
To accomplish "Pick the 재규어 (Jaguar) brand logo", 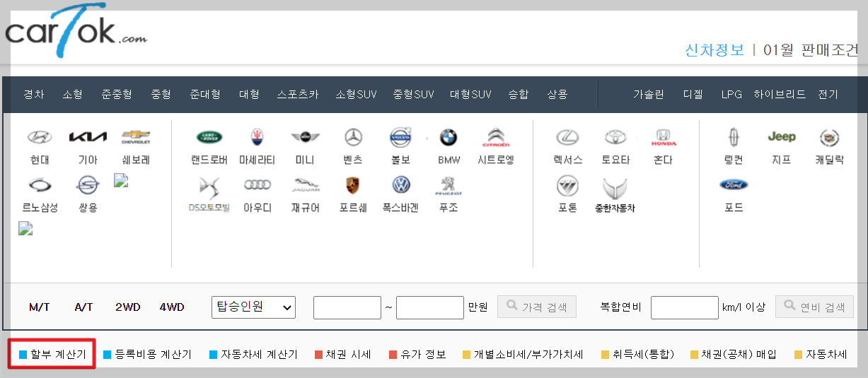I will [305, 185].
